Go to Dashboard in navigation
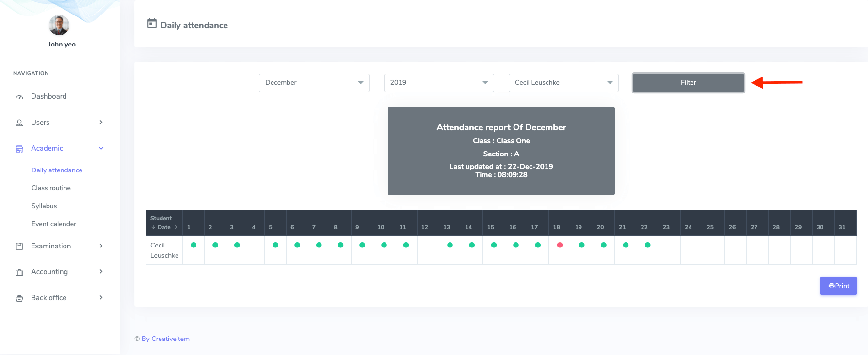Viewport: 868px width, 355px height. [49, 96]
